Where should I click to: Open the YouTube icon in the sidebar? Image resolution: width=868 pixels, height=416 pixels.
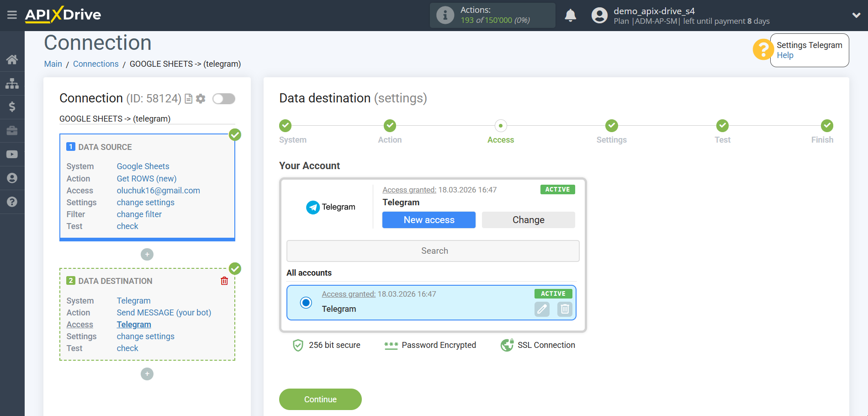[x=12, y=154]
